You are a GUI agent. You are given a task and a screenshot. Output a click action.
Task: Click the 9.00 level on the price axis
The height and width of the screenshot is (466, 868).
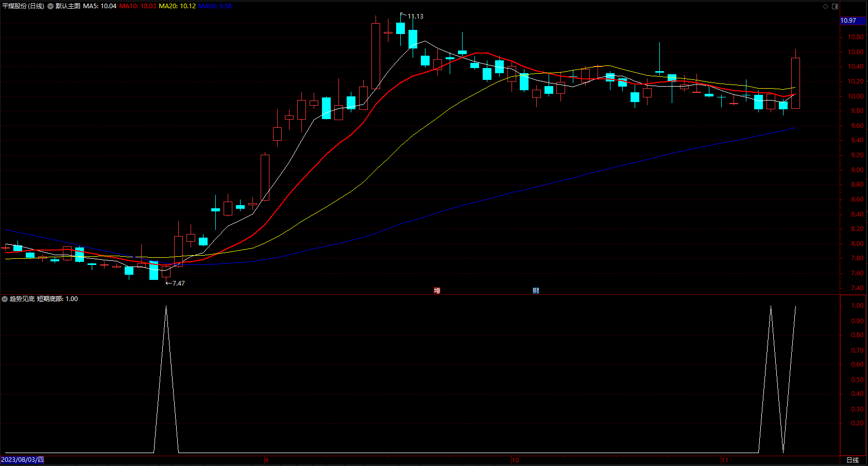857,170
